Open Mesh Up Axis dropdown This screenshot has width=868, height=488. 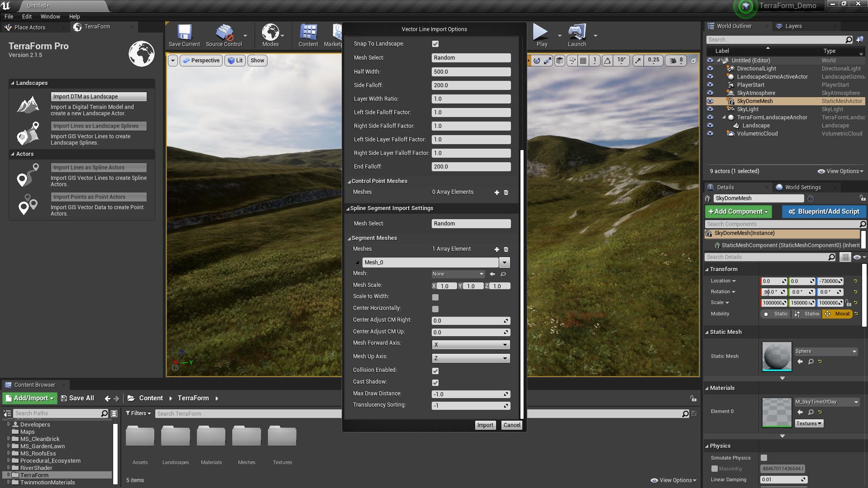(471, 358)
